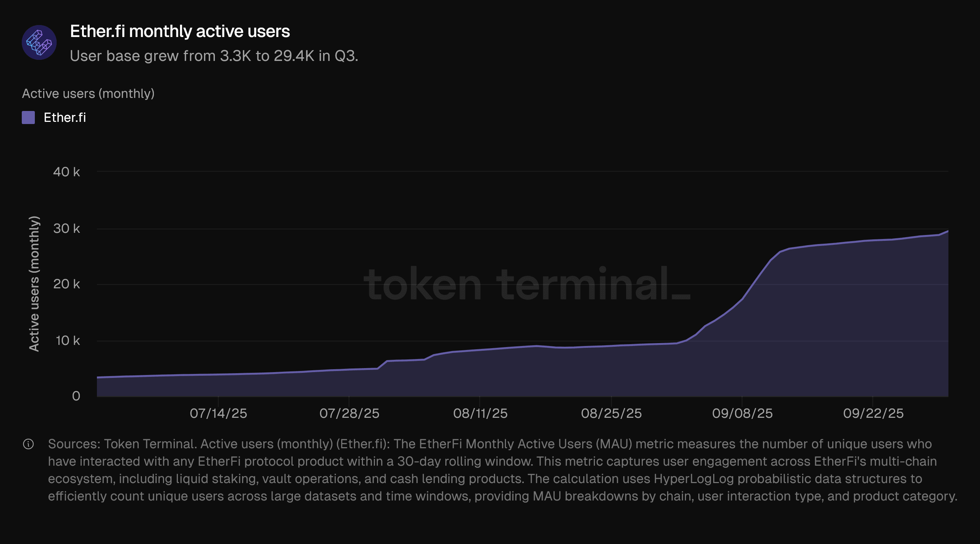The height and width of the screenshot is (544, 980).
Task: Click the 10 k y-axis label
Action: click(x=68, y=341)
